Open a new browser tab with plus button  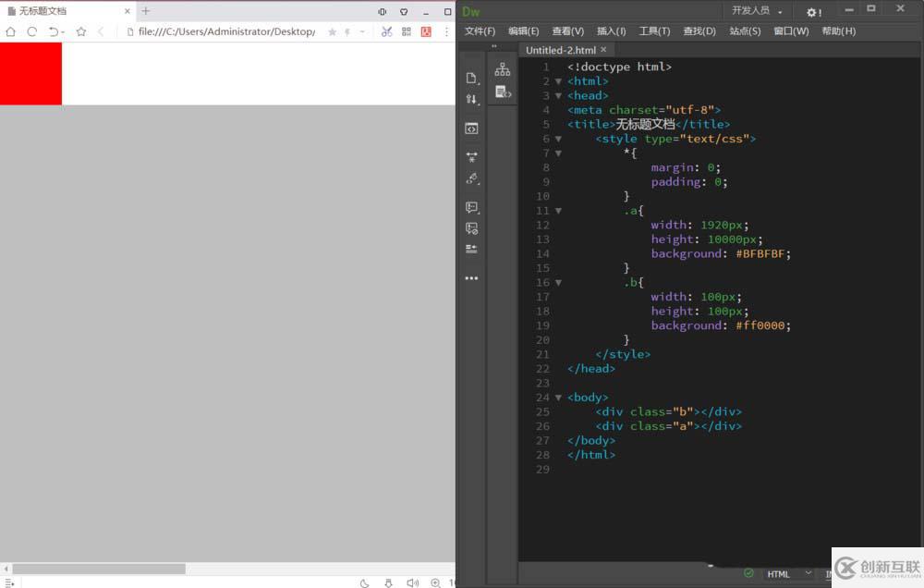pyautogui.click(x=146, y=10)
